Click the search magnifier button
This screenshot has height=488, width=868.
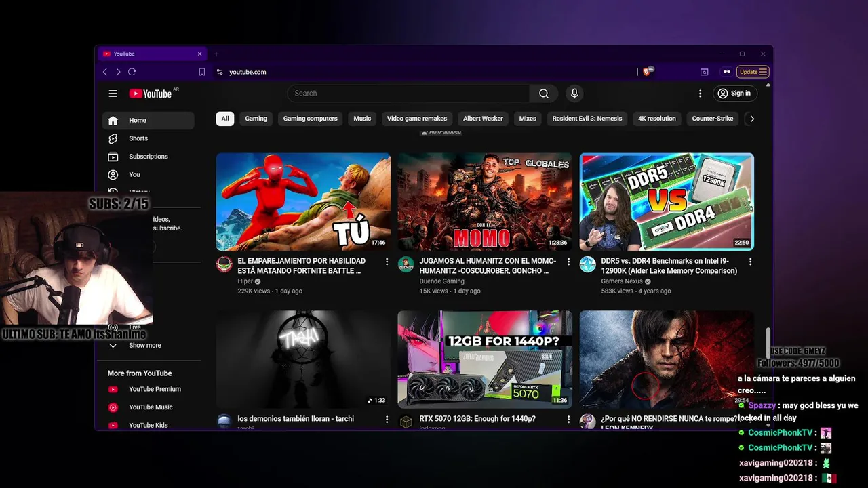point(544,94)
